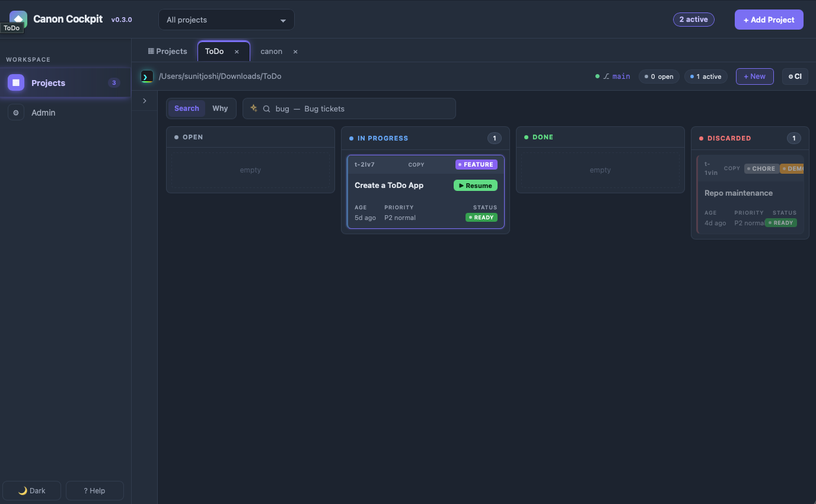Viewport: 816px width, 504px height.
Task: Click the IN PROGRESS column header
Action: 425,138
